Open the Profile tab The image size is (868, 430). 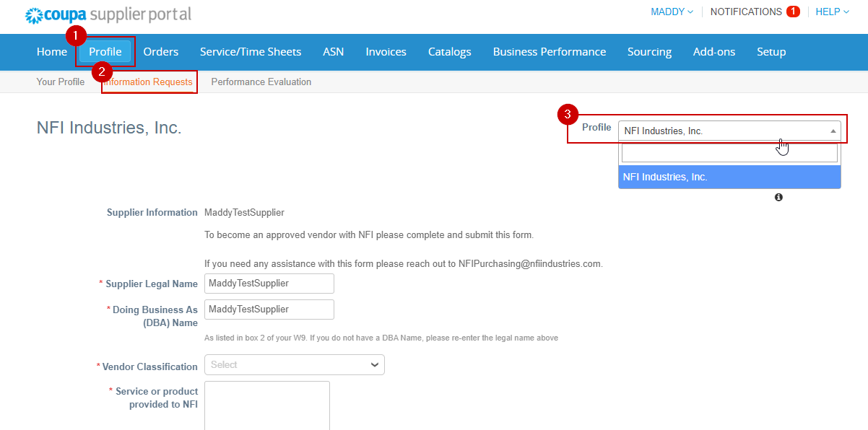tap(105, 52)
